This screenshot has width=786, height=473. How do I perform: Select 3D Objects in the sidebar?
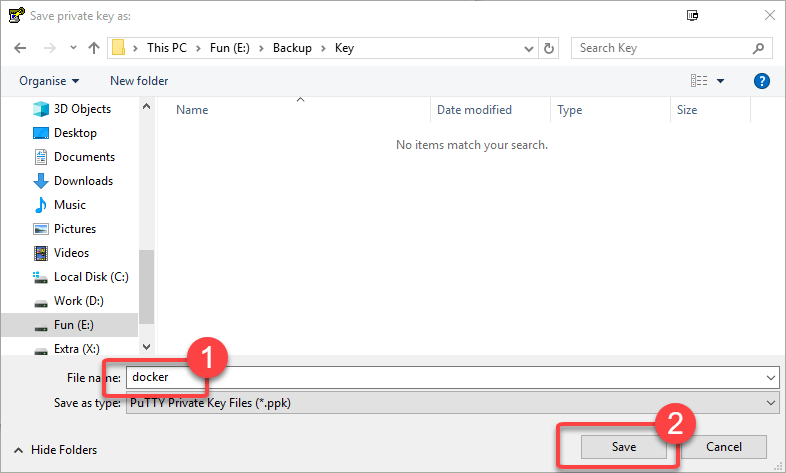coord(82,109)
